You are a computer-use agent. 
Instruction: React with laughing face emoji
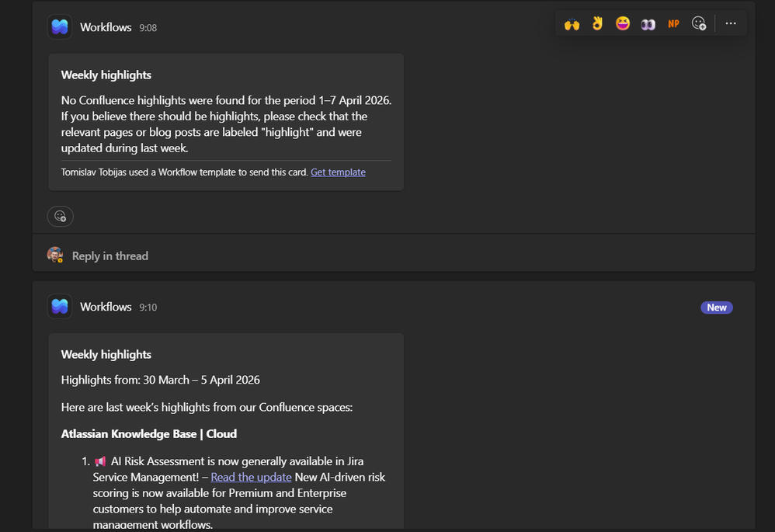pos(623,23)
